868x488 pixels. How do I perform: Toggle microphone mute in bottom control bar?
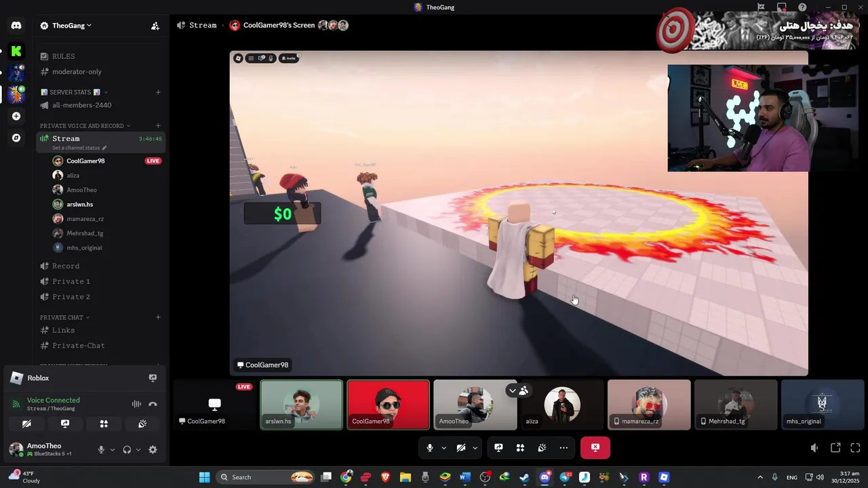429,447
